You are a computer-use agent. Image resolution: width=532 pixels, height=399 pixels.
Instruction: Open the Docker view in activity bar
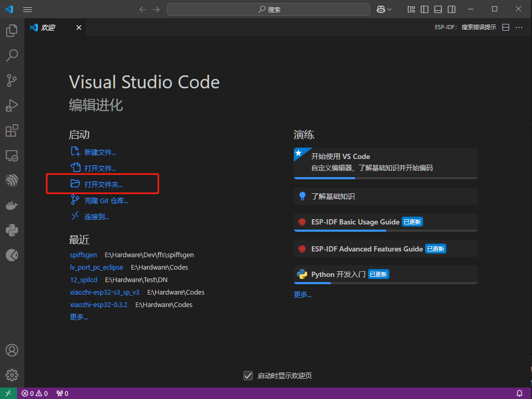coord(11,205)
